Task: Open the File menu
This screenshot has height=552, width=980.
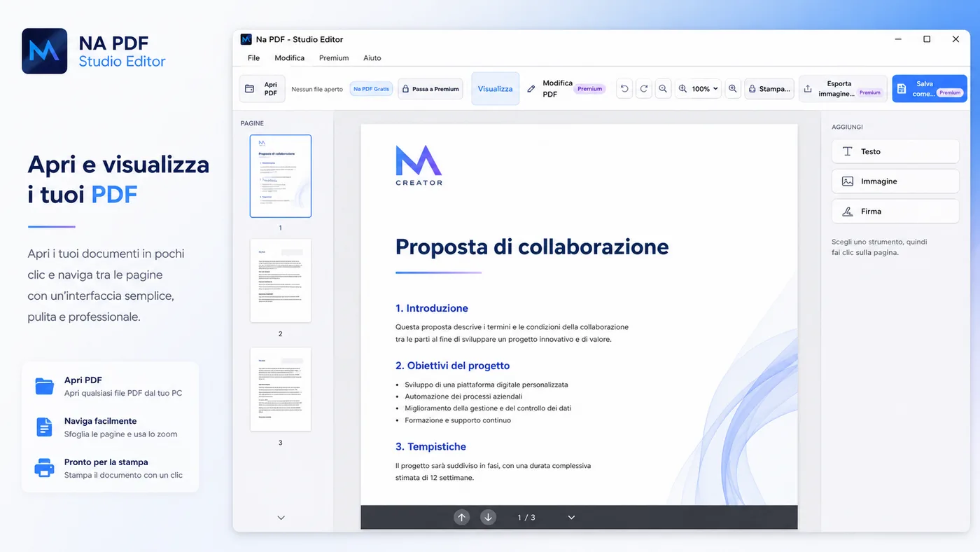Action: [253, 58]
